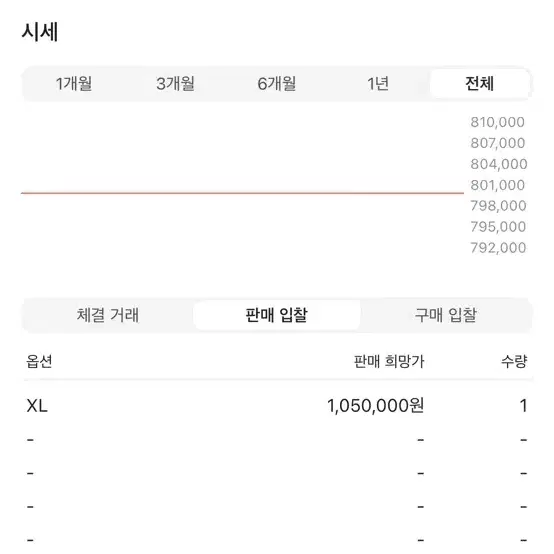
Task: Click the 판매 희망가 column header
Action: [389, 361]
